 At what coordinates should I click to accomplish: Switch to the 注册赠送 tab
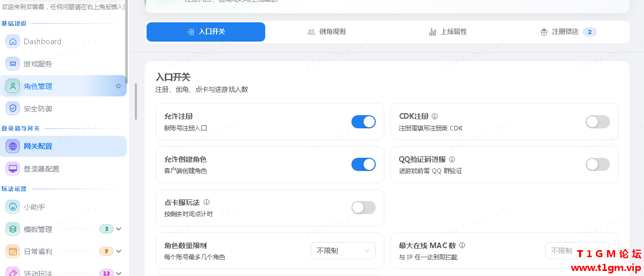(x=568, y=32)
